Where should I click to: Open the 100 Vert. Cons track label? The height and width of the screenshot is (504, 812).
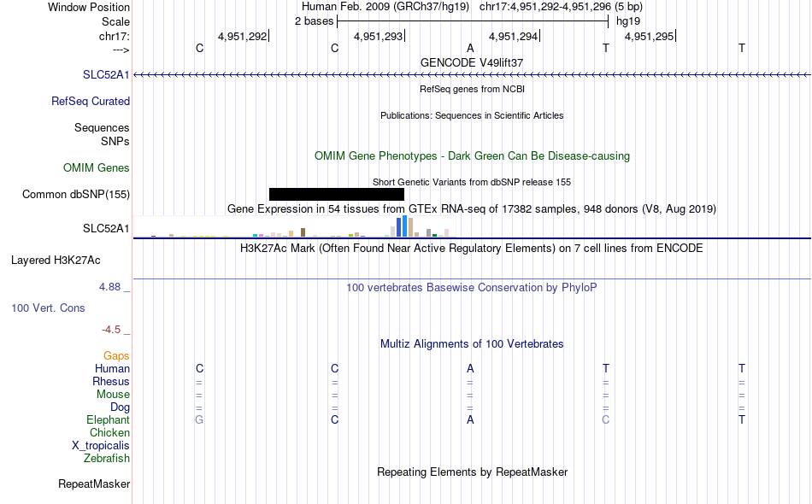[x=48, y=308]
